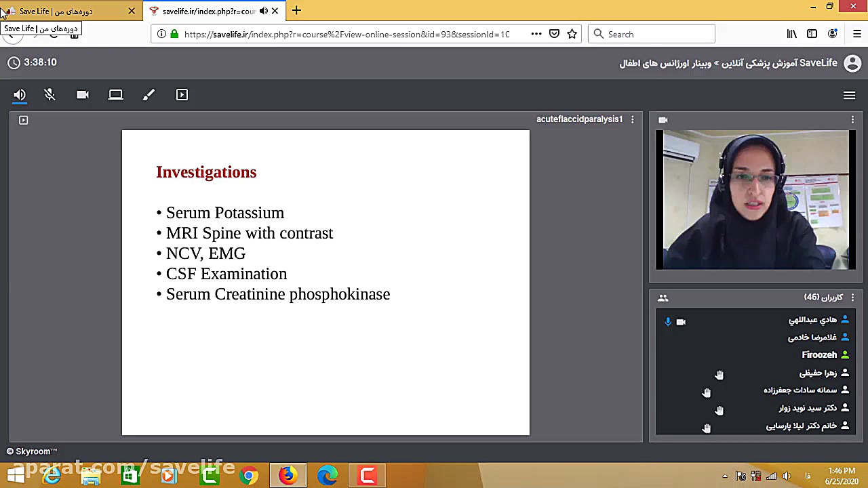This screenshot has width=868, height=488.
Task: Open the Firefox Library icon
Action: point(791,34)
